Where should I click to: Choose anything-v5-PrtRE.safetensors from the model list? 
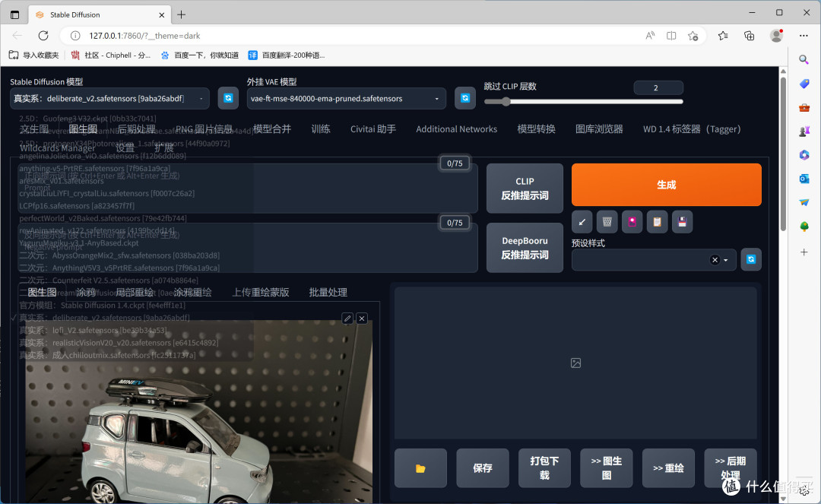point(95,169)
